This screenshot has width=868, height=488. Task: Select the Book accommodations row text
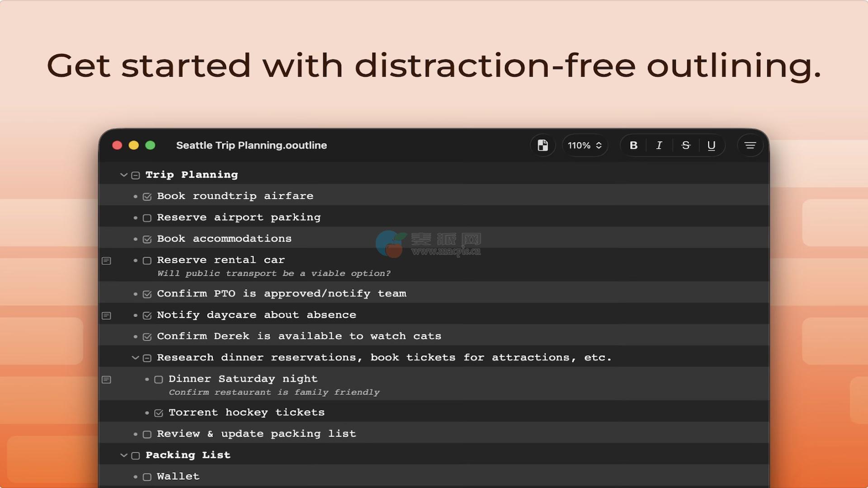point(224,239)
